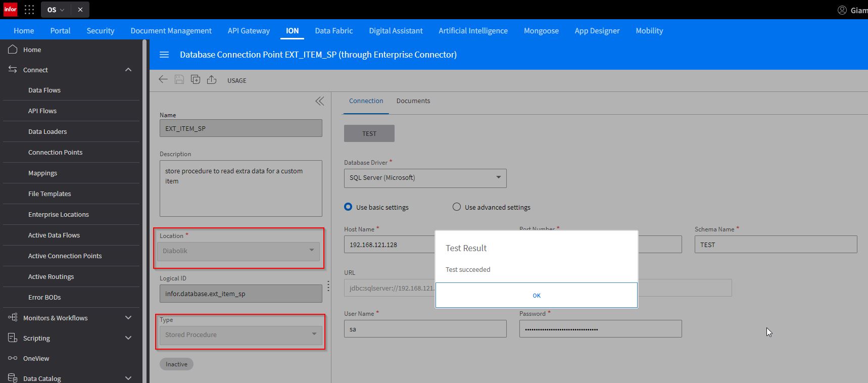Select Use basic settings radio button

coord(348,207)
